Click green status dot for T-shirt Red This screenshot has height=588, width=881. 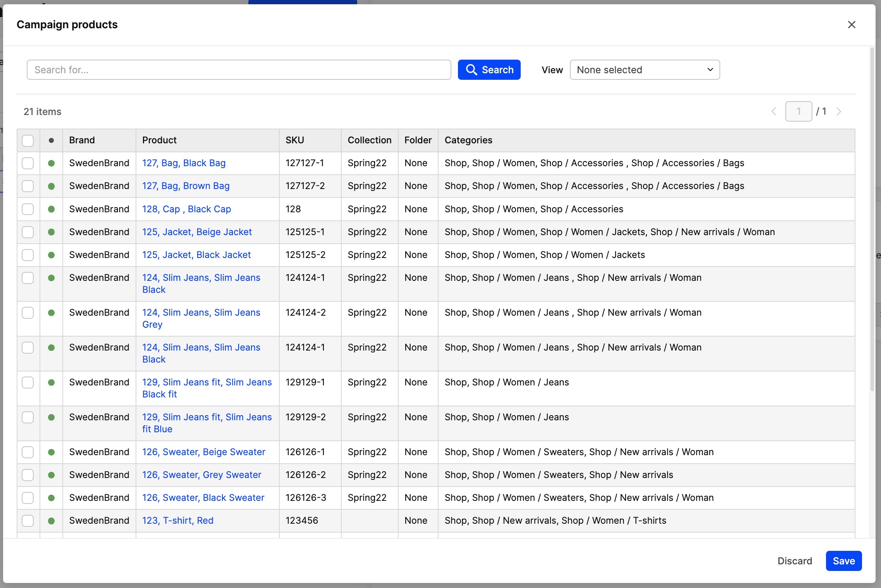pos(51,521)
